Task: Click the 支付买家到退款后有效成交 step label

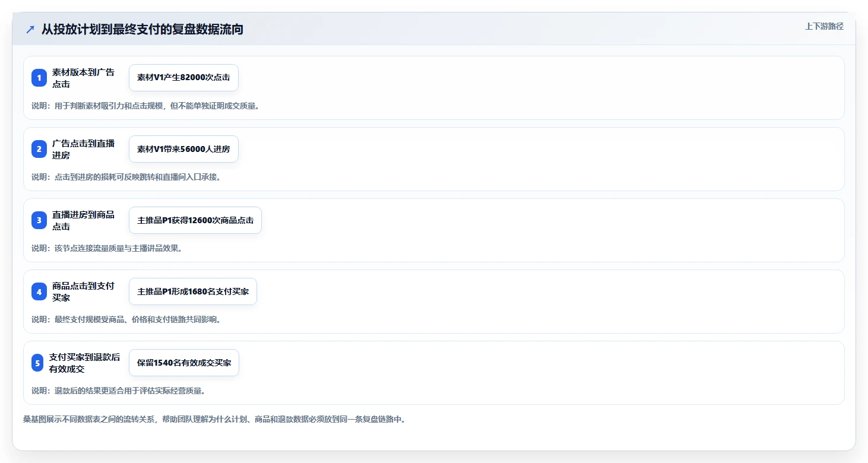Action: (x=85, y=363)
